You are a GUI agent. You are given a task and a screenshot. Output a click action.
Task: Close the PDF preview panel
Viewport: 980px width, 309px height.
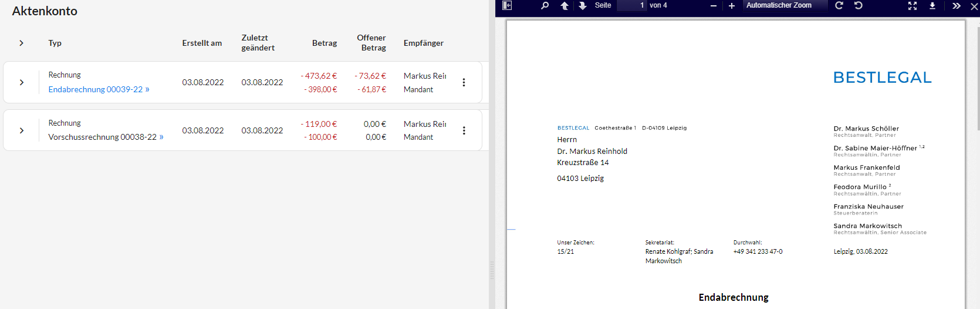(974, 6)
